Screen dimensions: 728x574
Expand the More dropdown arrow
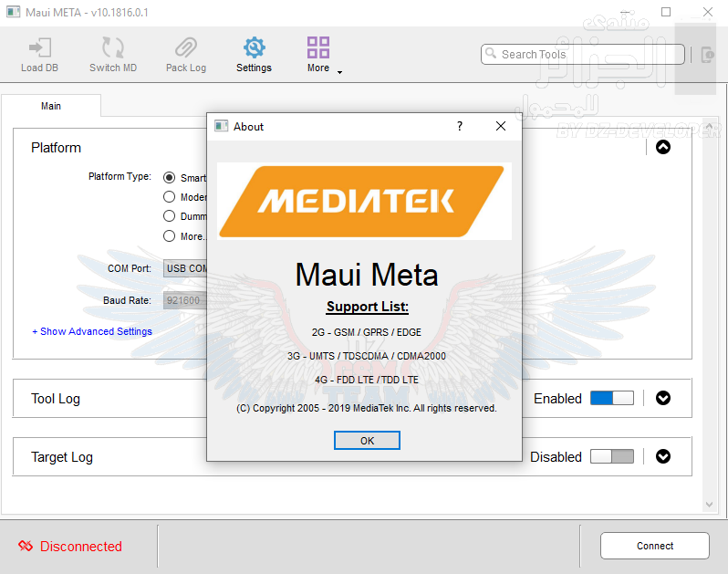pos(340,72)
